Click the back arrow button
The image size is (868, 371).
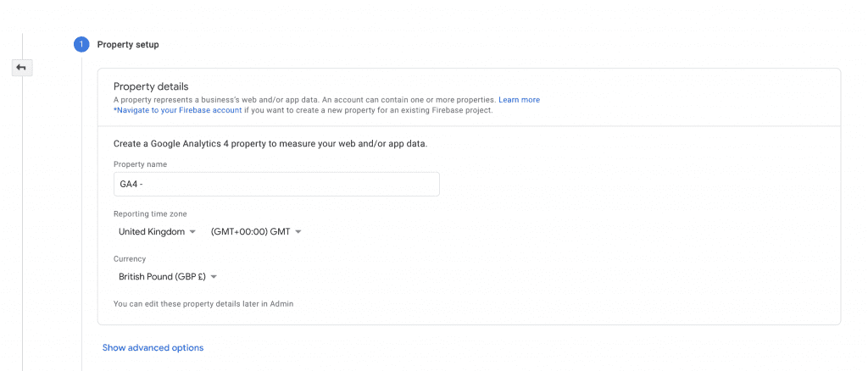(21, 68)
